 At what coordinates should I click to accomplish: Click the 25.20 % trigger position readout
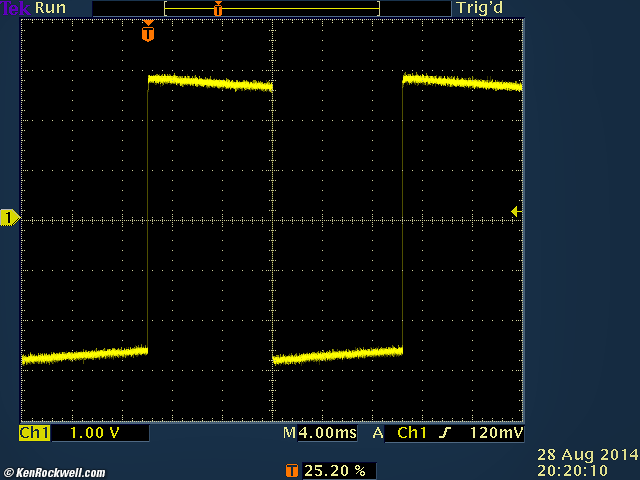click(335, 471)
